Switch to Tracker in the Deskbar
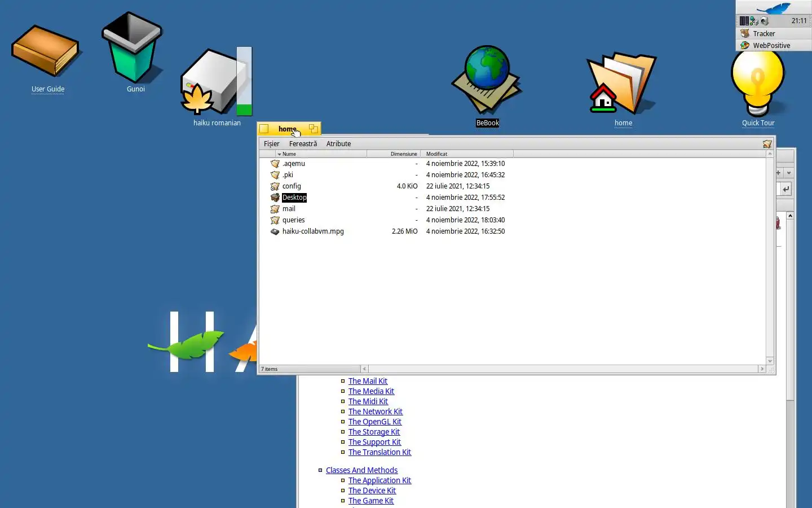Screen dimensions: 812x508 pyautogui.click(x=774, y=33)
